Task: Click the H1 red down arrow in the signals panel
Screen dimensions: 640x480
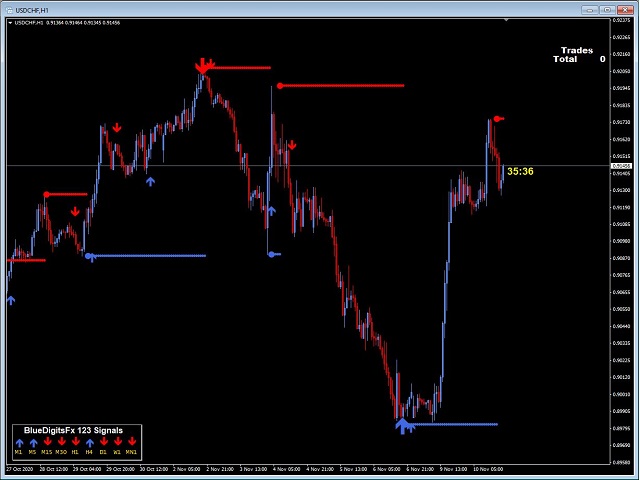Action: click(76, 441)
